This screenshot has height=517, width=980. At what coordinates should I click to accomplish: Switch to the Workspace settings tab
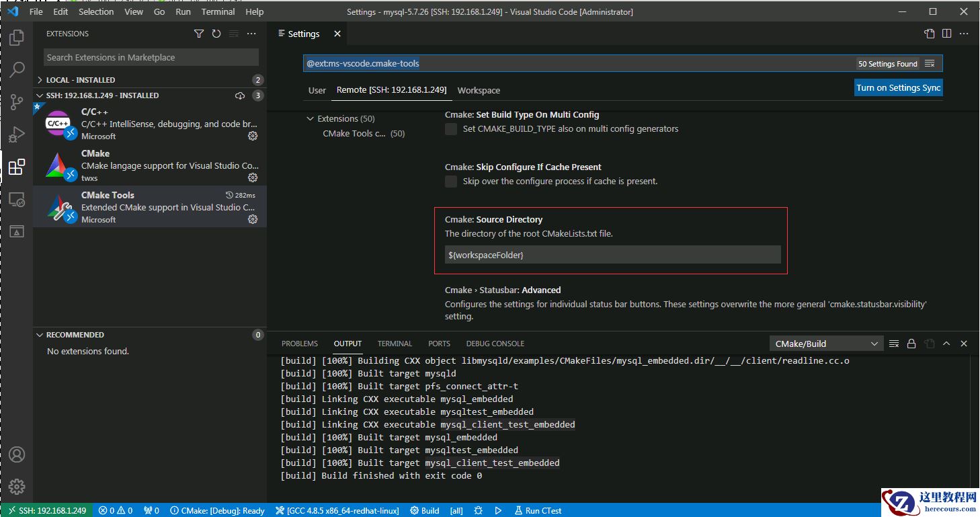[x=479, y=90]
